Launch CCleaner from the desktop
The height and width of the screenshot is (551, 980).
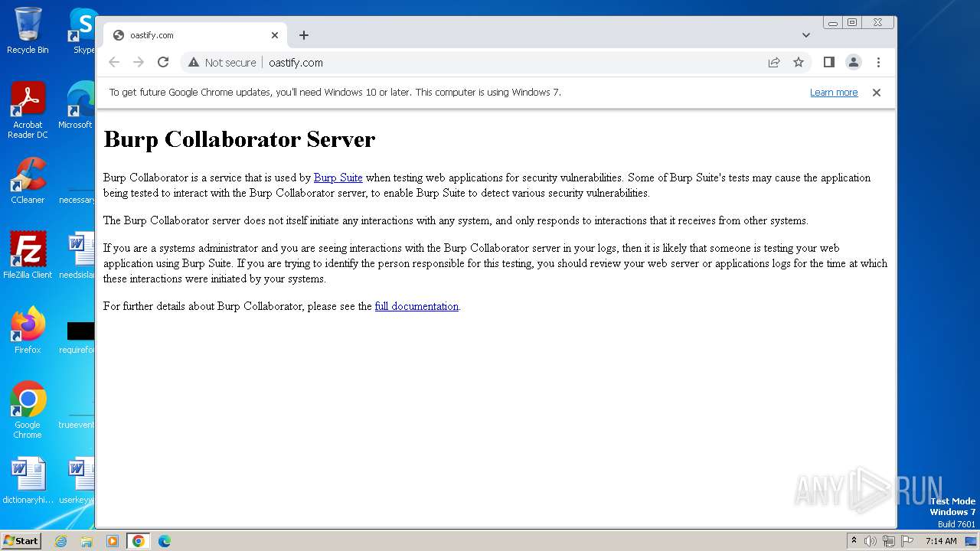[x=28, y=181]
